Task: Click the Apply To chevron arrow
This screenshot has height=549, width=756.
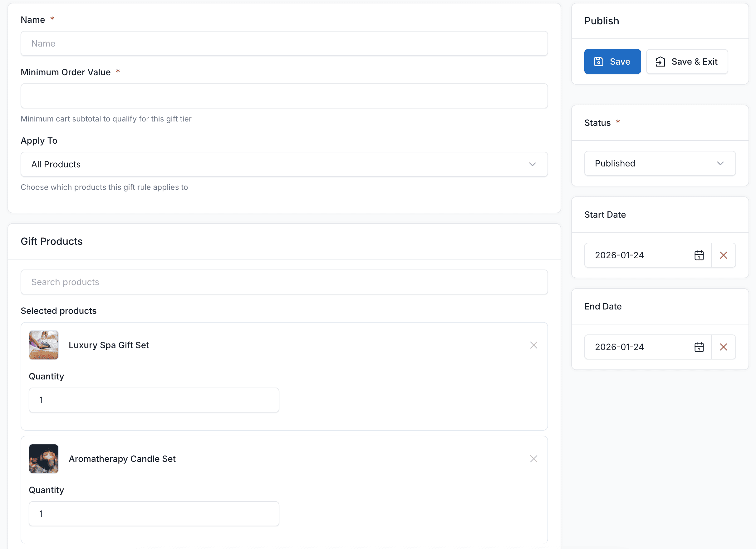Action: click(532, 165)
